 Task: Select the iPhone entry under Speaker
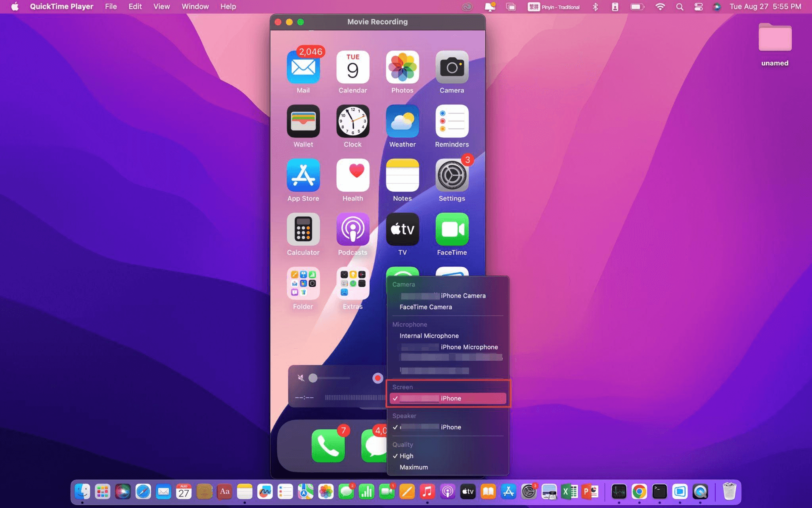pyautogui.click(x=448, y=427)
